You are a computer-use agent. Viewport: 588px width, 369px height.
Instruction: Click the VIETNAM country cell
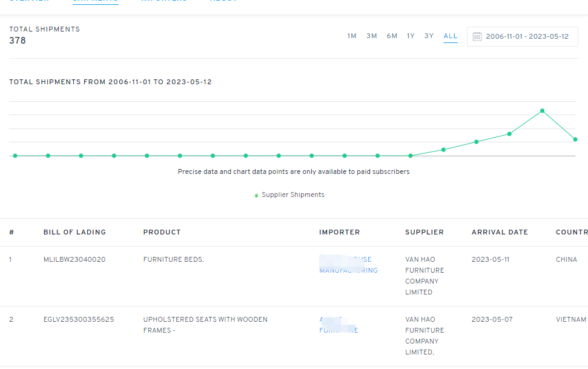pyautogui.click(x=571, y=319)
